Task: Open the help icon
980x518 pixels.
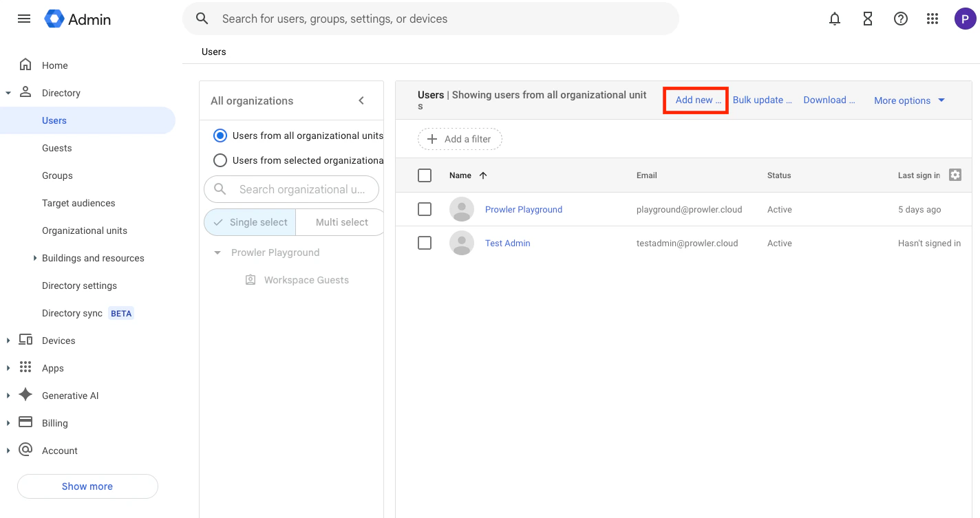Action: (x=900, y=19)
